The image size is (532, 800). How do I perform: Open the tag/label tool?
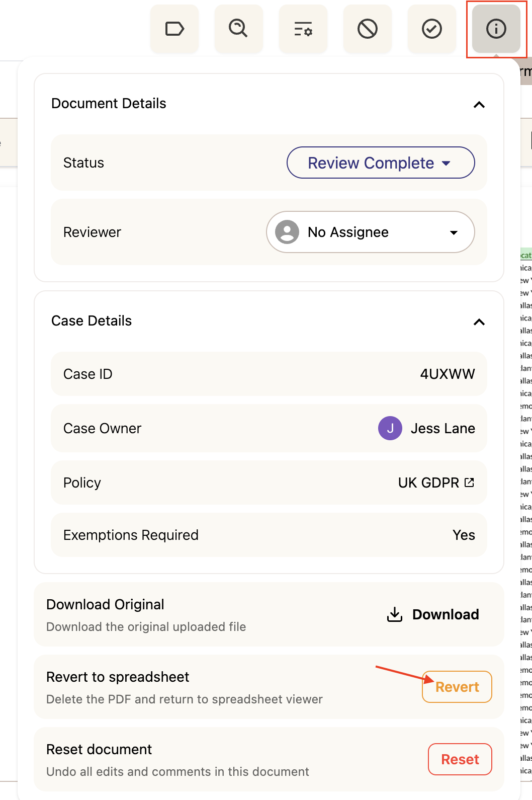point(174,29)
